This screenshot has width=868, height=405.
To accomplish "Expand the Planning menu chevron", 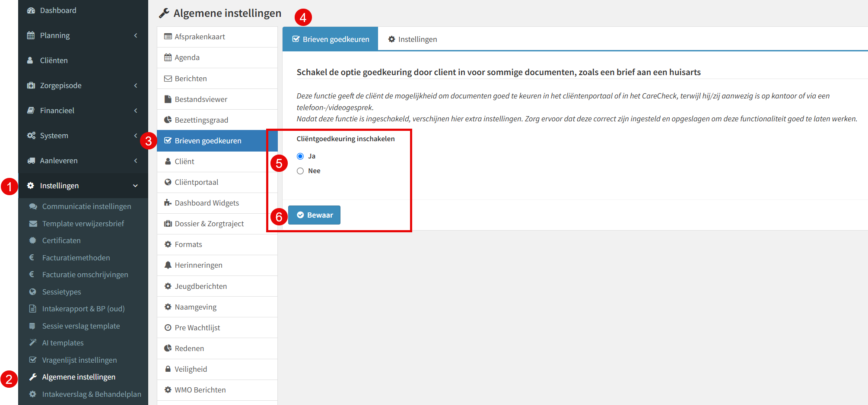I will click(136, 35).
